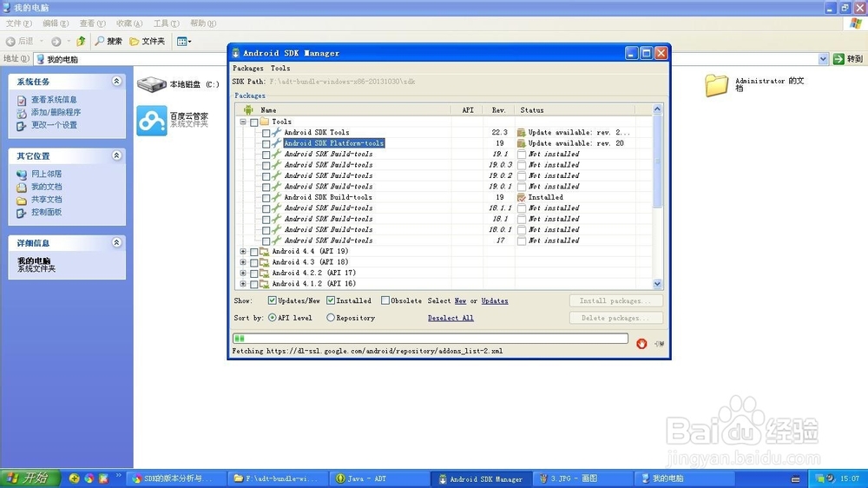This screenshot has height=488, width=868.
Task: Open Administrator's documents folder icon
Action: point(716,85)
